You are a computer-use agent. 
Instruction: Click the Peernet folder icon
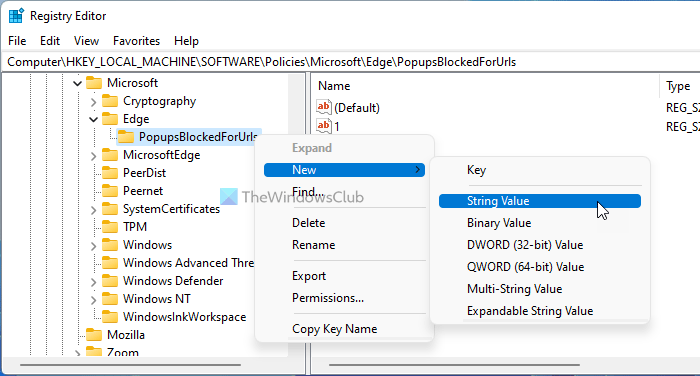(110, 191)
